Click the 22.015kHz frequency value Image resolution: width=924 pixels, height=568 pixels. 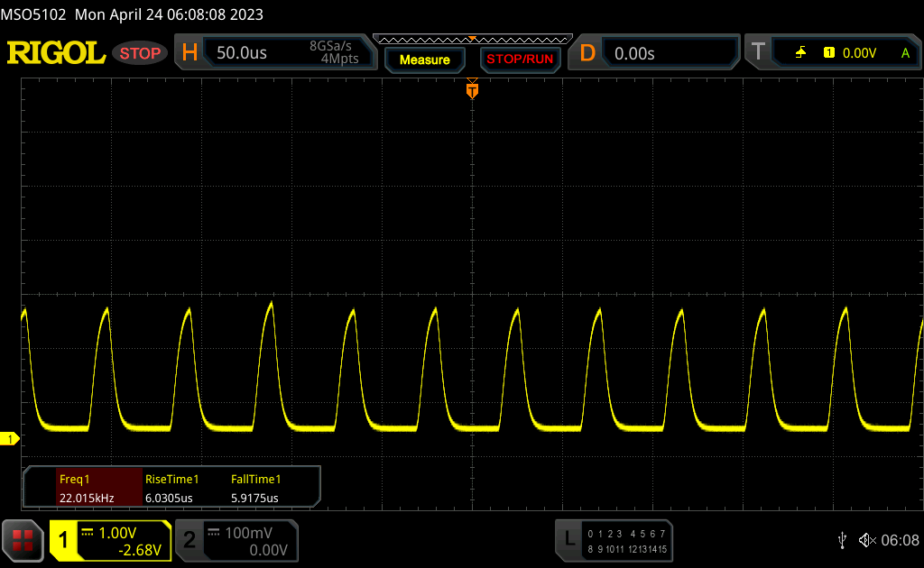point(87,498)
